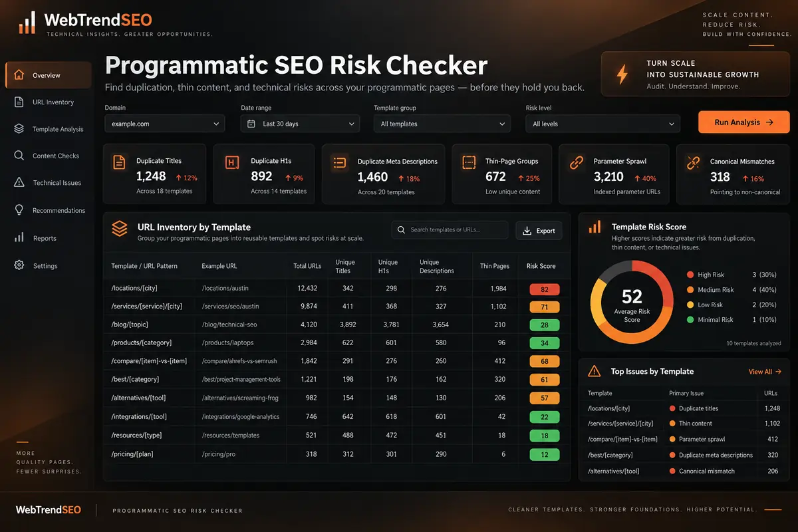
Task: Click the Overview home icon
Action: [x=19, y=75]
